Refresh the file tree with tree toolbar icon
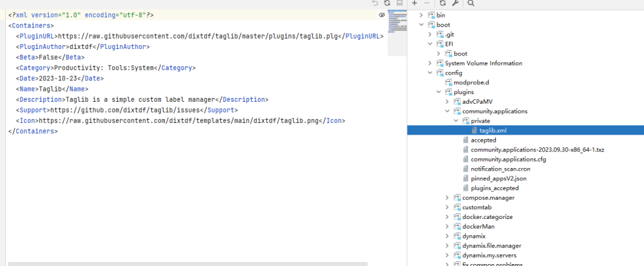The height and width of the screenshot is (266, 644). (442, 3)
